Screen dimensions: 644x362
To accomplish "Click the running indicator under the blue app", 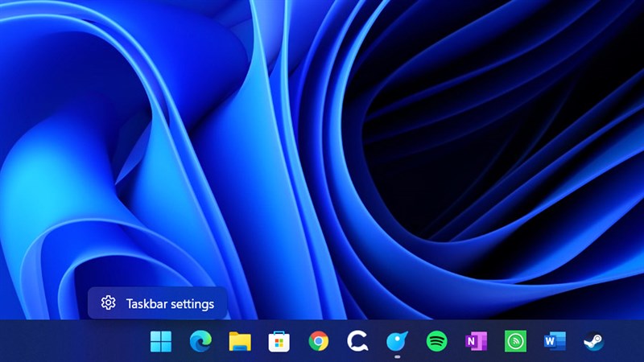I will [x=397, y=356].
